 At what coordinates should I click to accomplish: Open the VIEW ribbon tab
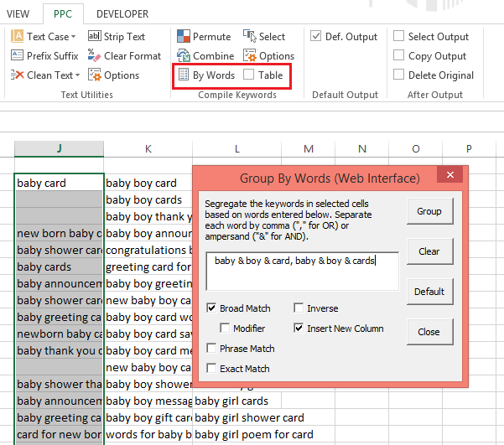pyautogui.click(x=18, y=14)
